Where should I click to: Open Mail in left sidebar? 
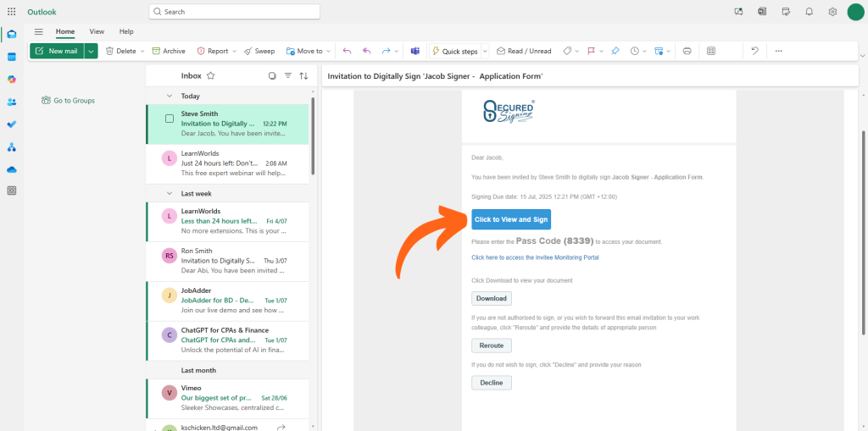click(x=12, y=35)
